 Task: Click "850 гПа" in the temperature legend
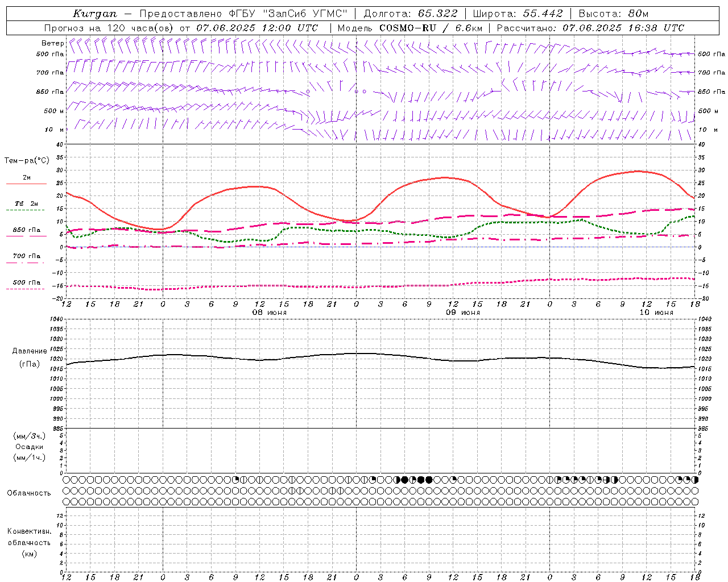coord(27,230)
